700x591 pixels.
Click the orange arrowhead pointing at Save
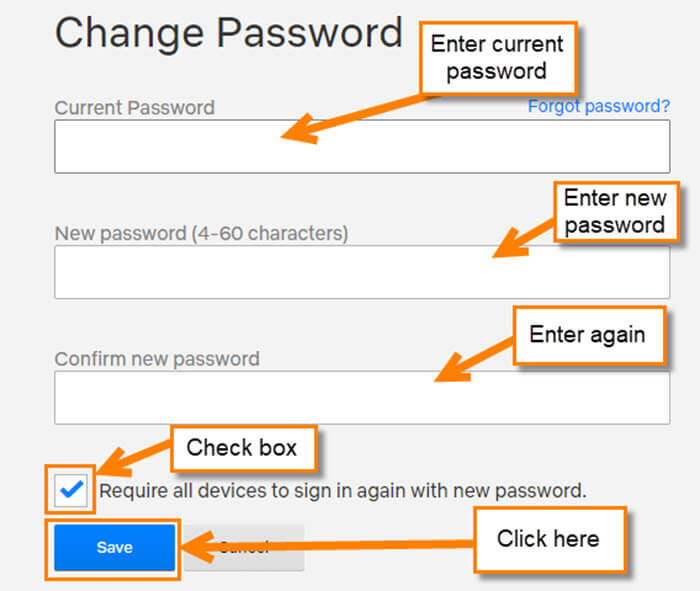pyautogui.click(x=198, y=547)
